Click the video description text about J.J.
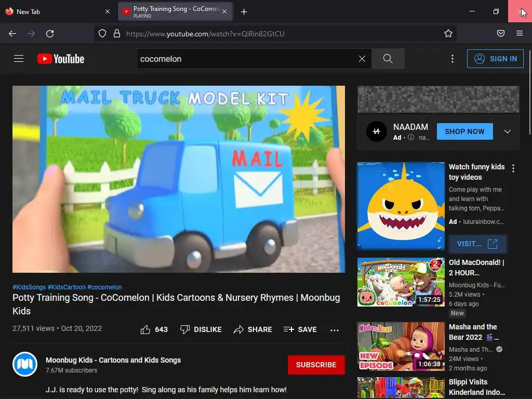 pyautogui.click(x=166, y=390)
